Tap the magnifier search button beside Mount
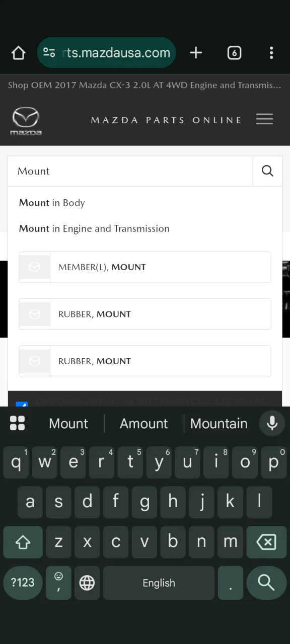290x644 pixels. pyautogui.click(x=267, y=171)
